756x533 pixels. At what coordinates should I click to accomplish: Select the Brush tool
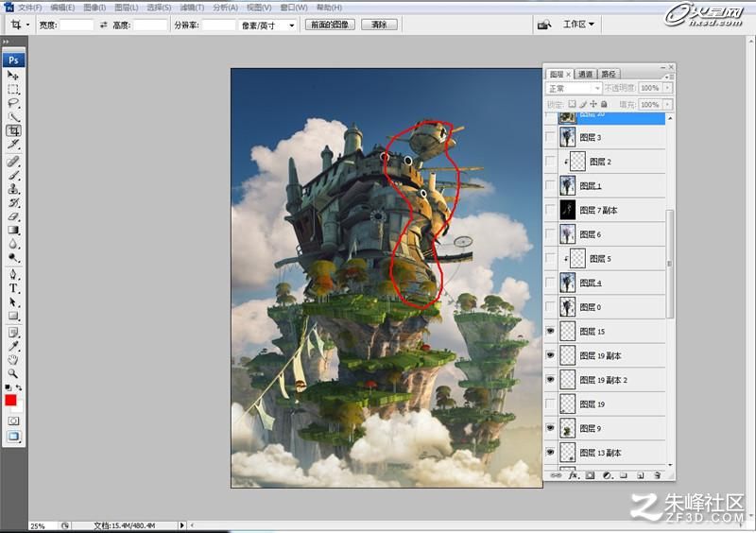13,175
